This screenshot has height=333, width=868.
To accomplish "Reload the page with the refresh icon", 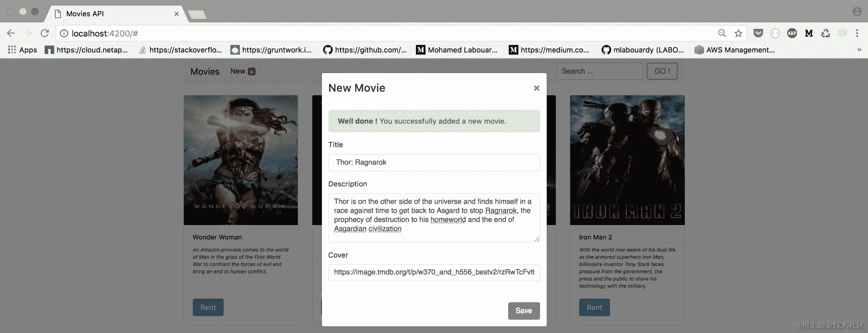I will pos(44,33).
